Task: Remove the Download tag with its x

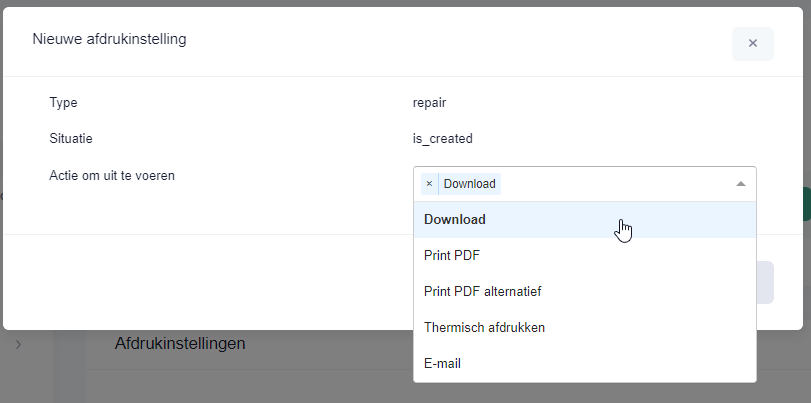Action: 429,184
